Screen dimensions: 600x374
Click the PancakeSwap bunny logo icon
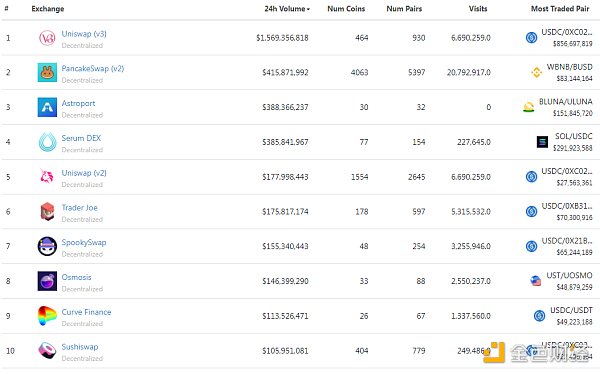47,72
